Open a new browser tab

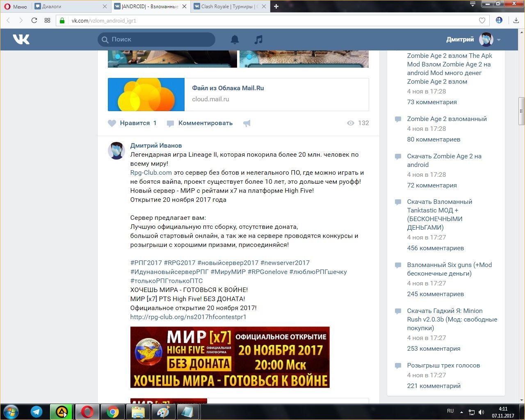(276, 7)
